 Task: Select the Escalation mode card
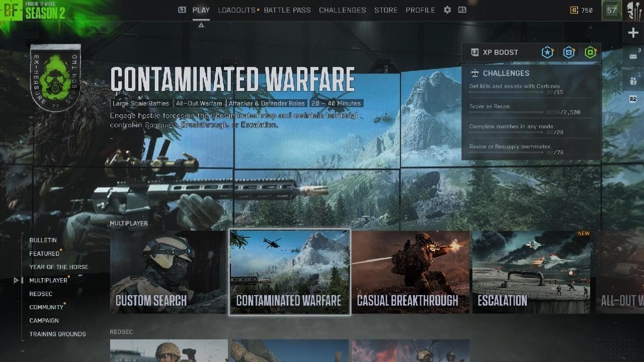531,272
